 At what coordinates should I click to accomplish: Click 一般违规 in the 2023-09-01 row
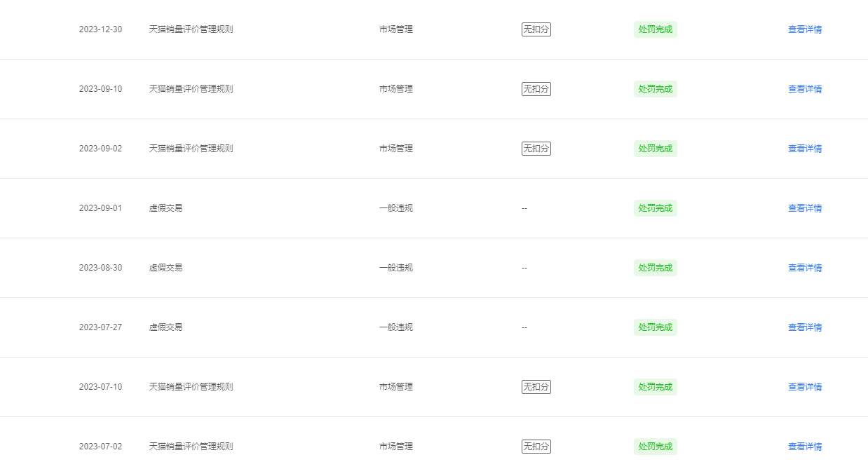(396, 208)
